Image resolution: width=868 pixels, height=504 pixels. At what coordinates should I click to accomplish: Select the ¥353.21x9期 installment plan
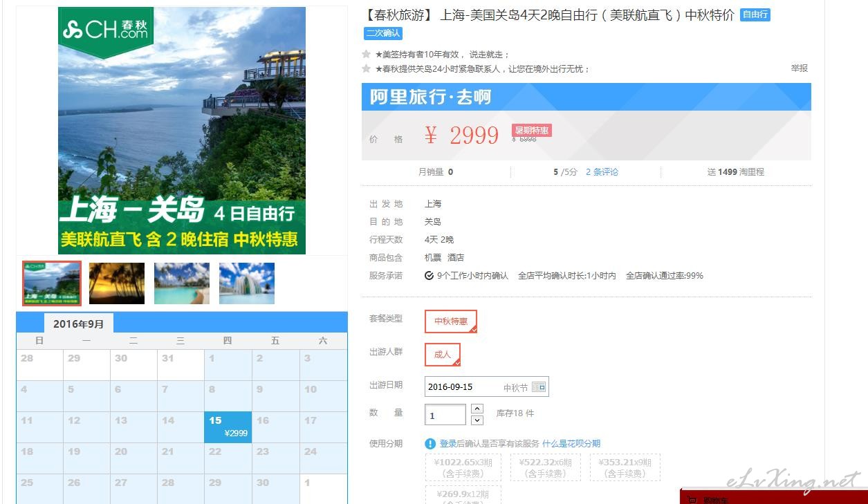[625, 468]
